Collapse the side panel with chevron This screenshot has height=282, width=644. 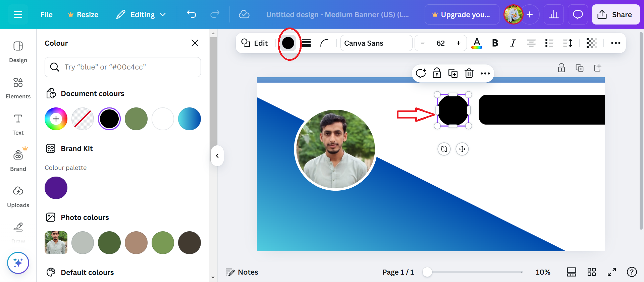pyautogui.click(x=217, y=156)
